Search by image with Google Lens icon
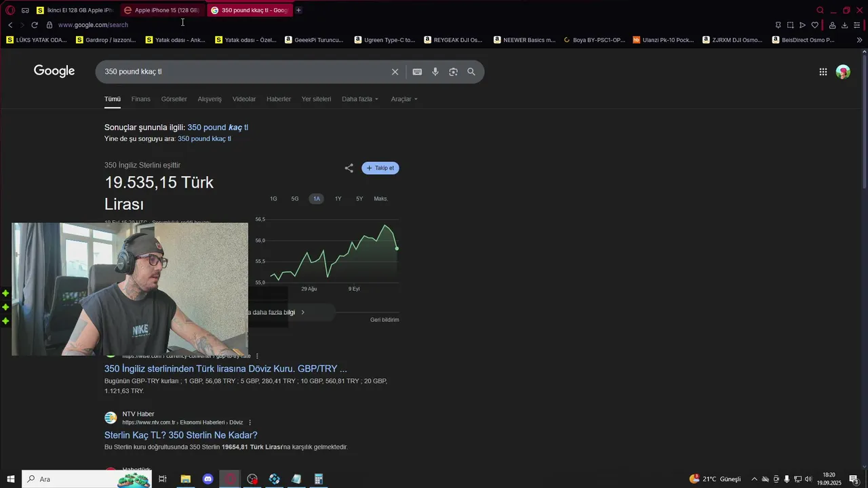Screen dimensions: 868x488 (453, 72)
